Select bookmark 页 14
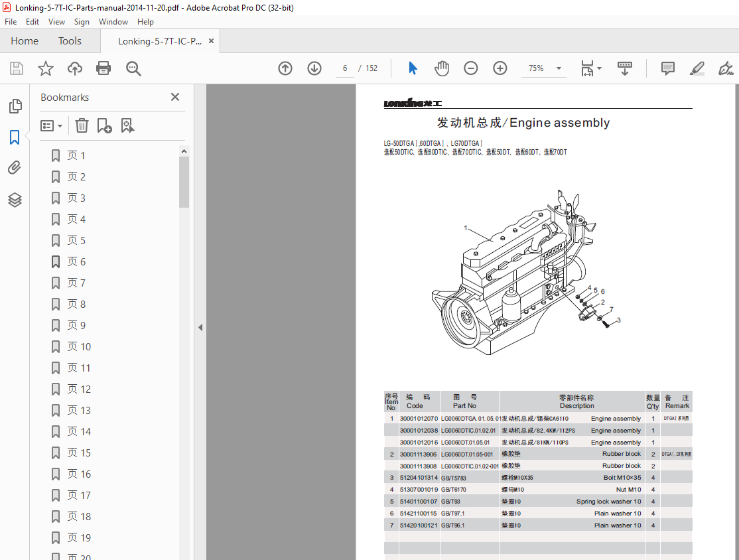This screenshot has height=560, width=739. pyautogui.click(x=79, y=431)
